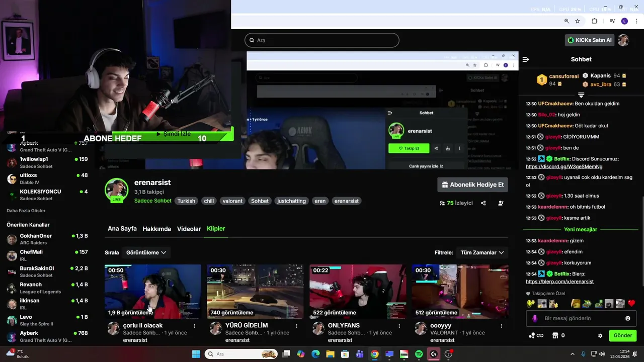Open BurakSakinOl channel in sidebar
644x362 pixels.
47,271
